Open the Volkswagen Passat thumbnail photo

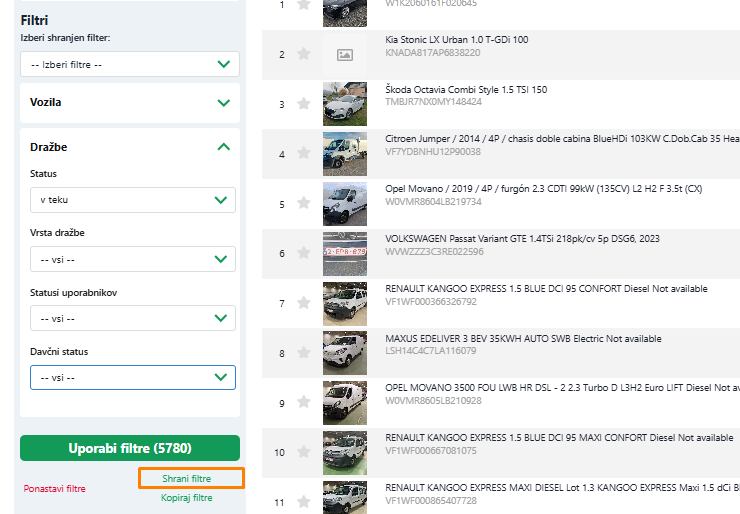click(345, 254)
